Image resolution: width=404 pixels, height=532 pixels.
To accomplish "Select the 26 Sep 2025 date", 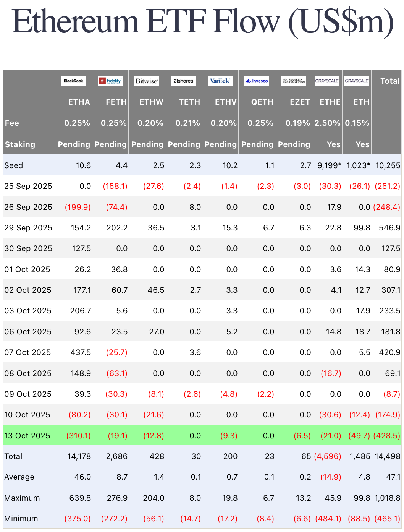I will click(28, 207).
